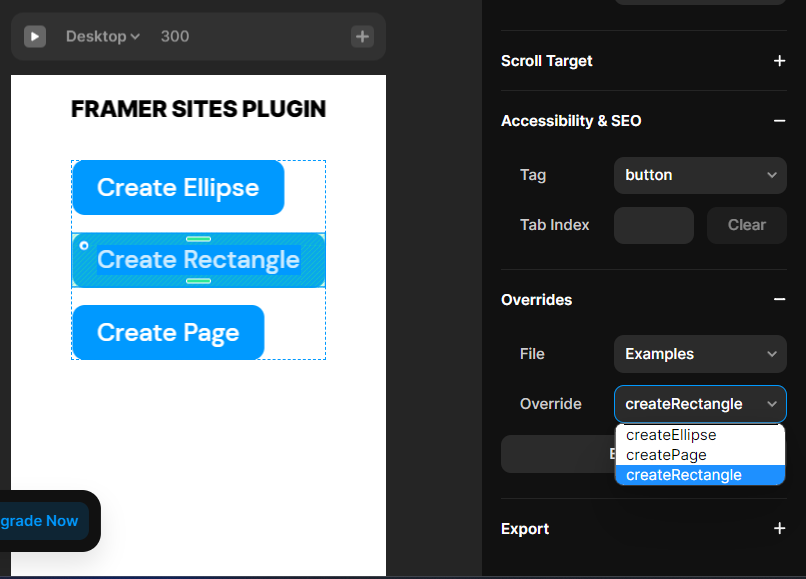
Task: Expand the Scroll Target section
Action: click(779, 61)
